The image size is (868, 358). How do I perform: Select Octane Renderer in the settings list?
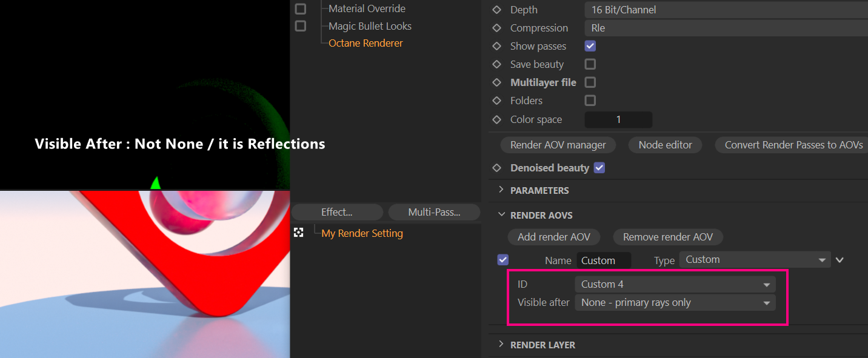point(366,43)
